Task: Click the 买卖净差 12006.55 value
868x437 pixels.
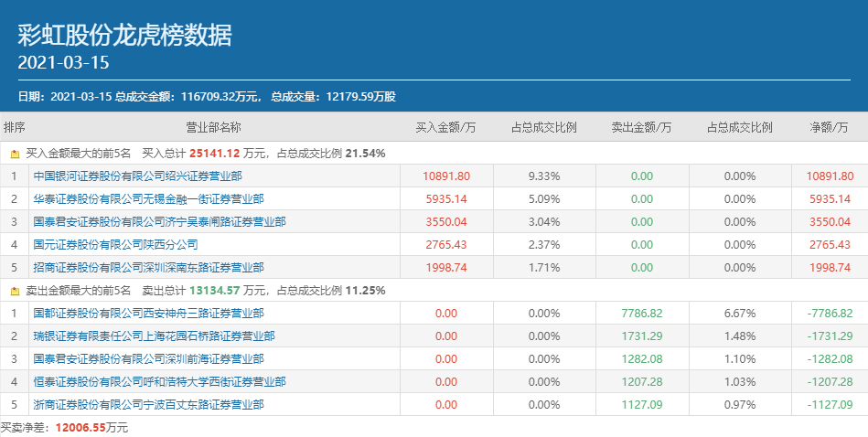Action: tap(80, 428)
